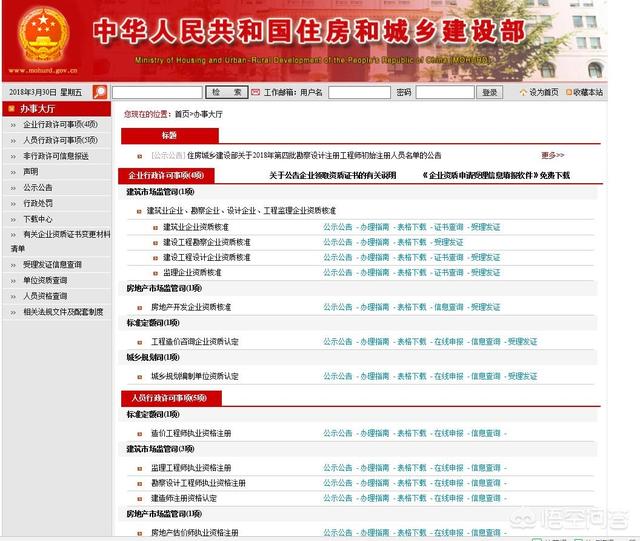This screenshot has width=640, height=541.
Task: Click 收藏本站 link
Action: point(588,93)
